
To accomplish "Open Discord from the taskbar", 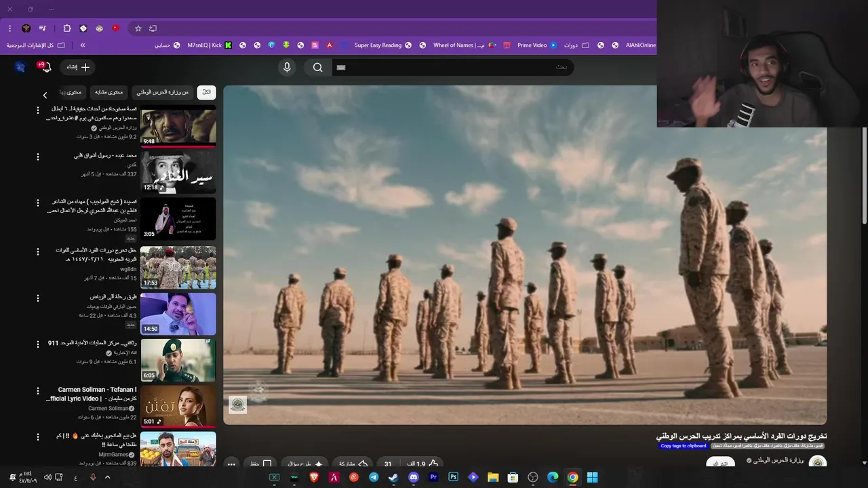I will point(414,477).
